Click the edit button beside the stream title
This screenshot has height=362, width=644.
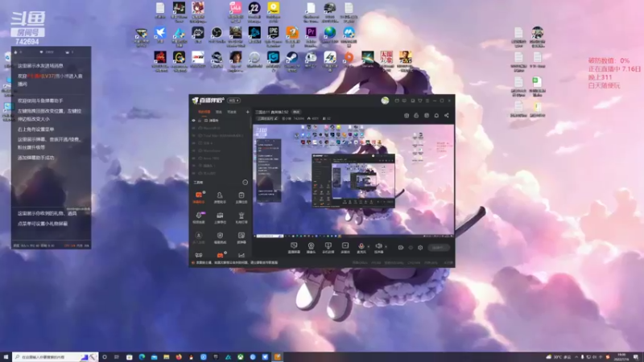(x=295, y=112)
